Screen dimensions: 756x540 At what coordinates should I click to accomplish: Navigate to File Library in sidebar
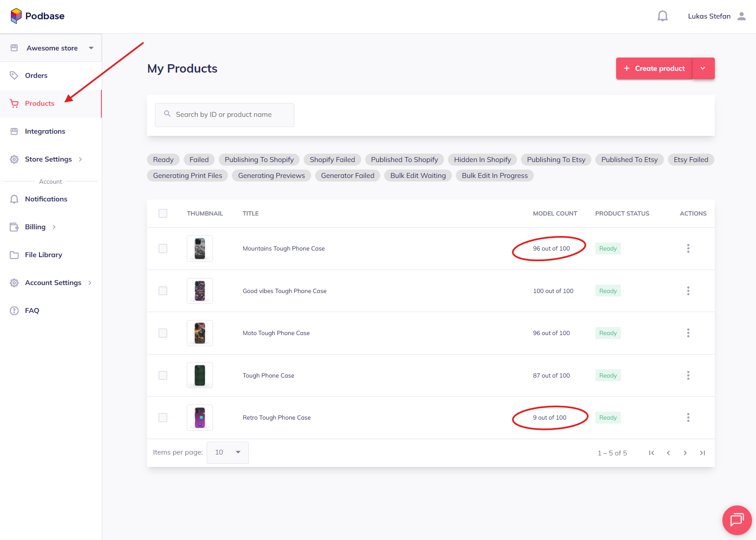click(x=43, y=255)
